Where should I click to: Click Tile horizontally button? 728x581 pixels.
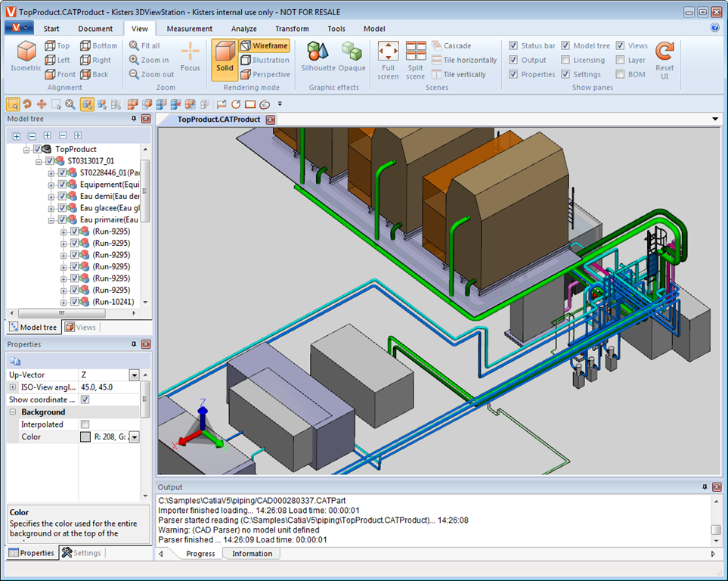pyautogui.click(x=464, y=61)
